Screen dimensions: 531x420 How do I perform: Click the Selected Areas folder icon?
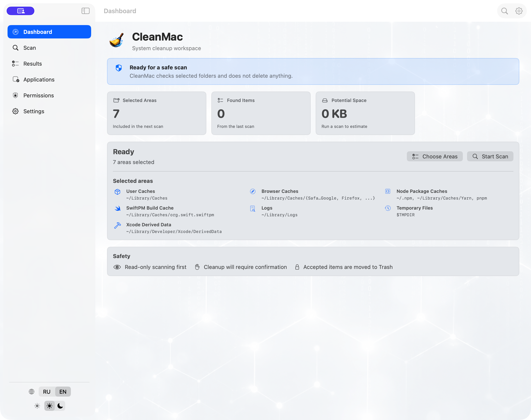(x=116, y=100)
